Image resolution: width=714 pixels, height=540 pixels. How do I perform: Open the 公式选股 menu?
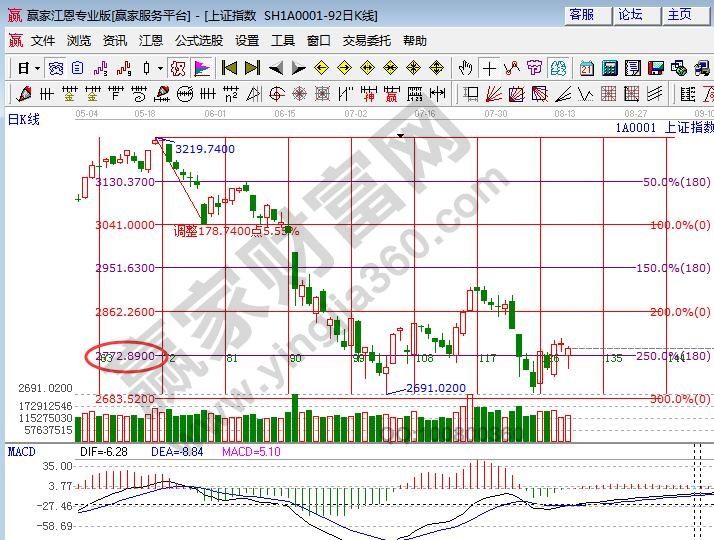pyautogui.click(x=198, y=41)
